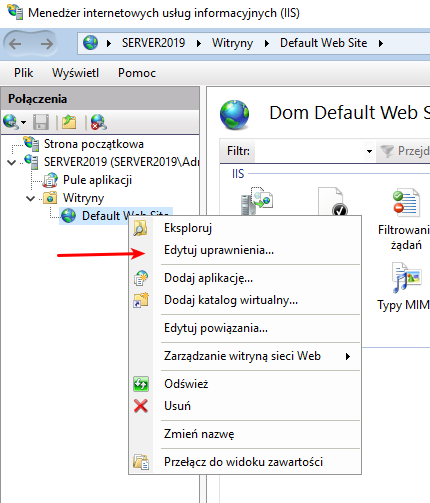Click the Eksploruj folder icon in context menu
The width and height of the screenshot is (430, 503).
[140, 228]
